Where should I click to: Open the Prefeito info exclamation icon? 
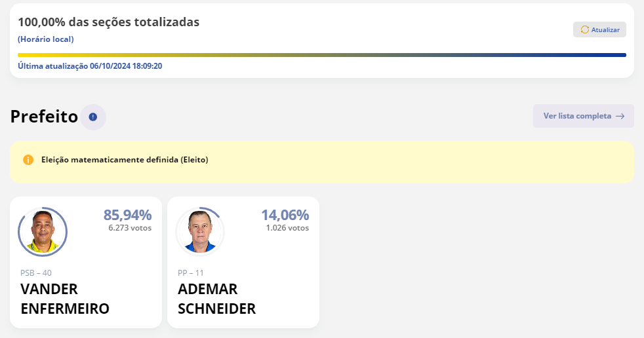[x=93, y=117]
